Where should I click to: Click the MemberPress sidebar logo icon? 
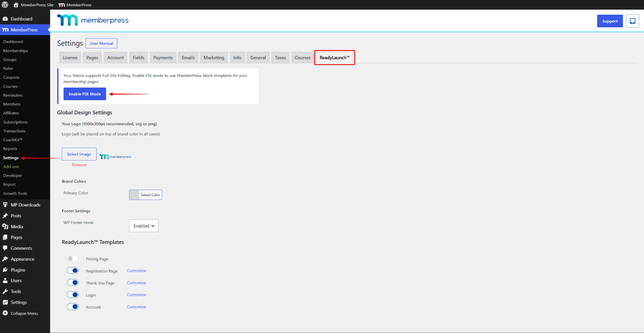pos(5,30)
